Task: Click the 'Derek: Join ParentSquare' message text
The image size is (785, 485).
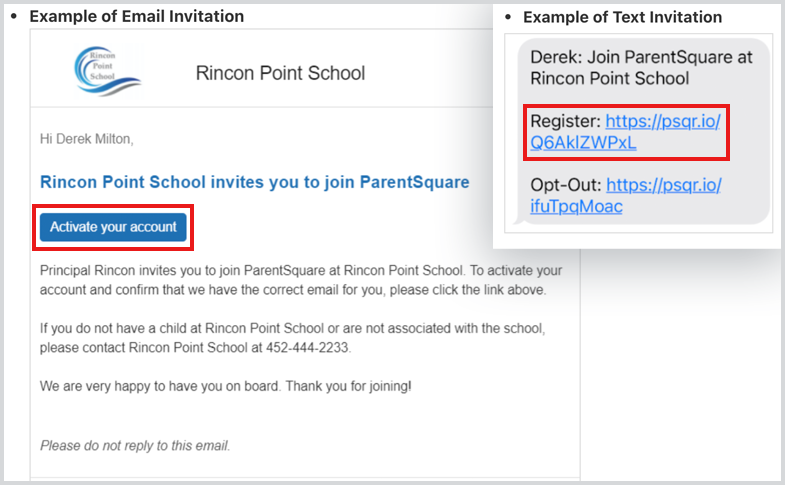Action: 641,68
